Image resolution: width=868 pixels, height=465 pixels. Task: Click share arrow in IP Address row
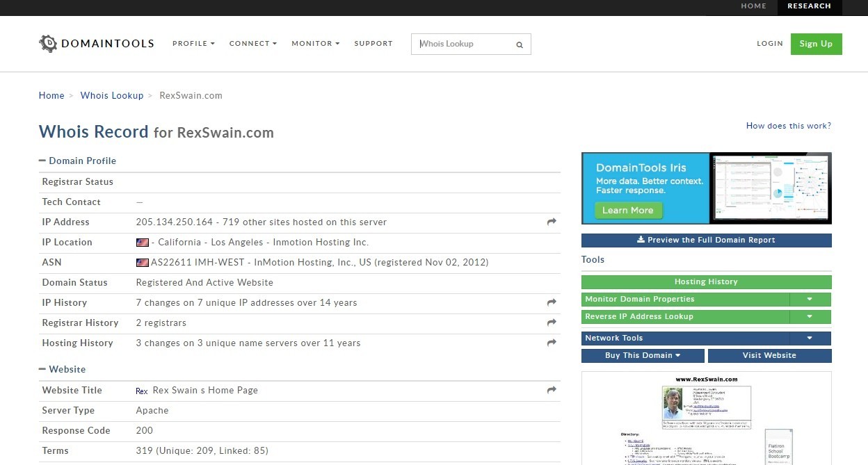coord(552,222)
